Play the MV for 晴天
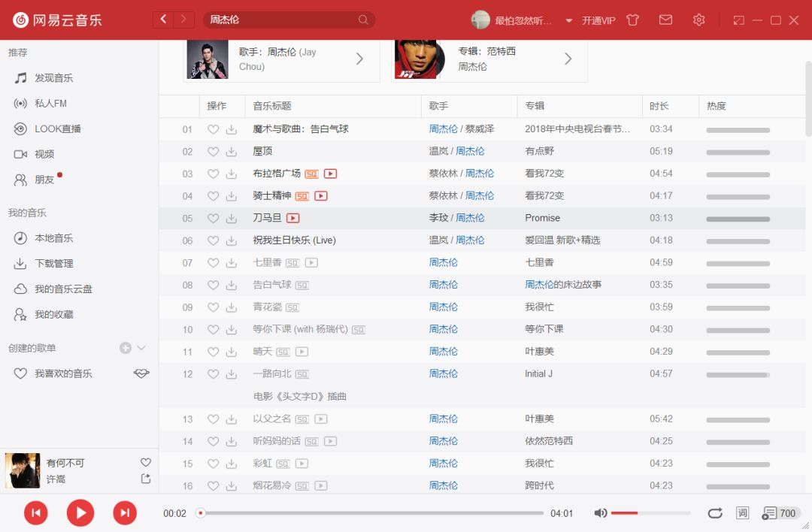Image resolution: width=812 pixels, height=532 pixels. [302, 352]
